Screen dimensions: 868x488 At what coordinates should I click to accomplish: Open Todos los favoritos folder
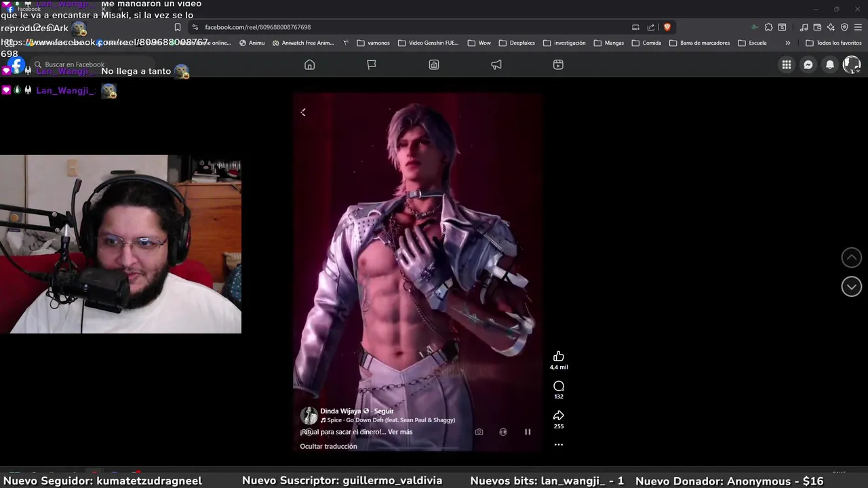click(833, 43)
